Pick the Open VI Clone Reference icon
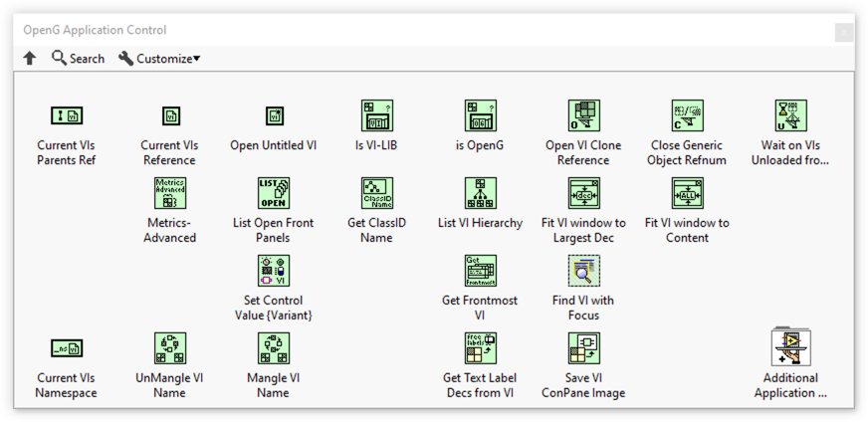This screenshot has height=422, width=868. 583,115
